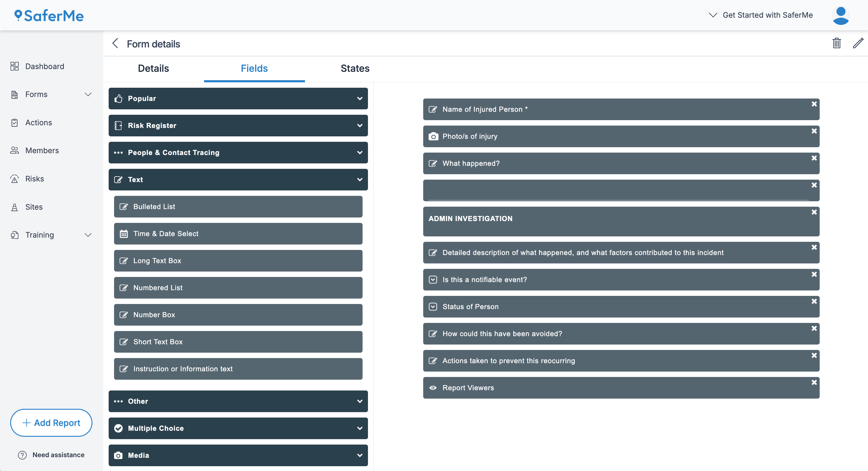The height and width of the screenshot is (471, 868).
Task: Select Actions in the sidebar
Action: coord(38,122)
